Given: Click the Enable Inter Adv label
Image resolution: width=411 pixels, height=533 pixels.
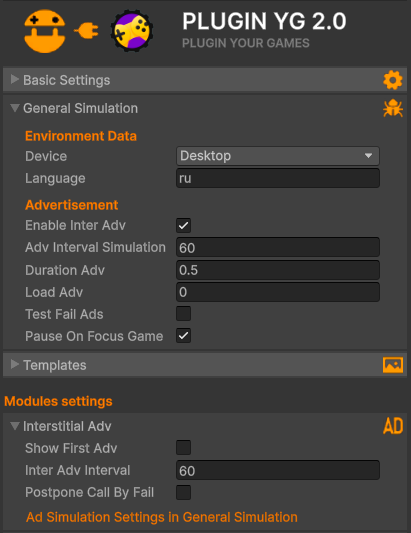Looking at the screenshot, I should tap(75, 225).
